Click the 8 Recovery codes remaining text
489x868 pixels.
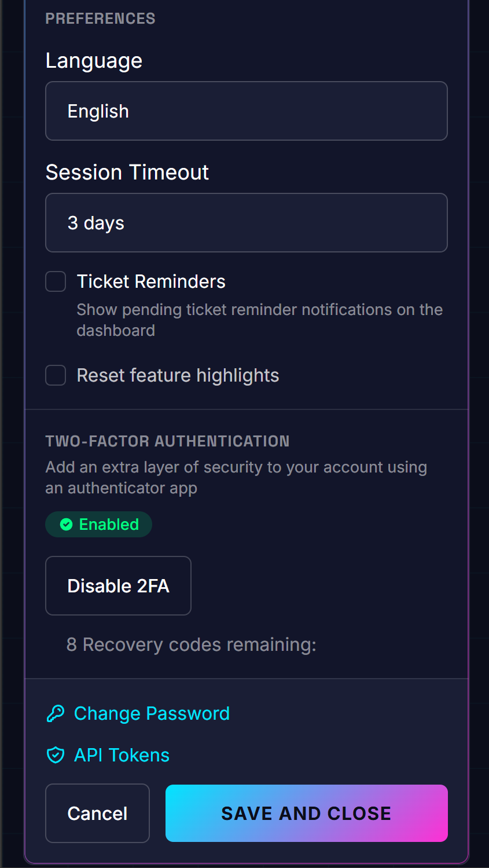[191, 644]
